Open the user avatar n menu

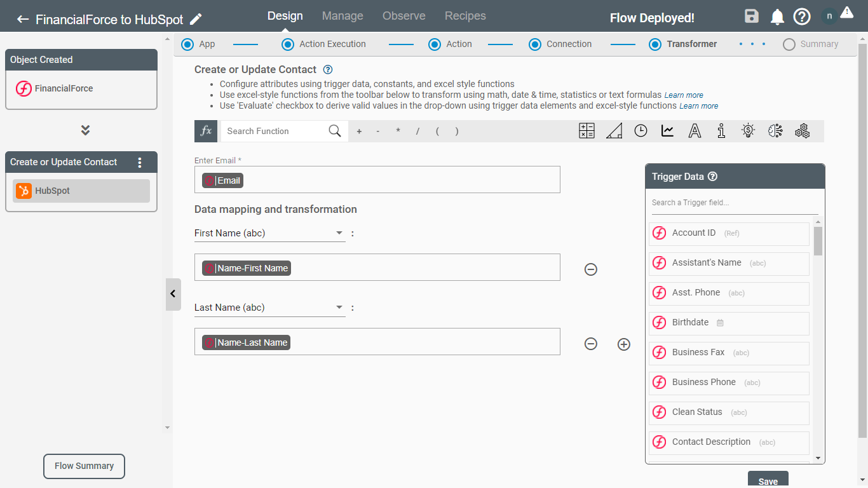click(829, 17)
